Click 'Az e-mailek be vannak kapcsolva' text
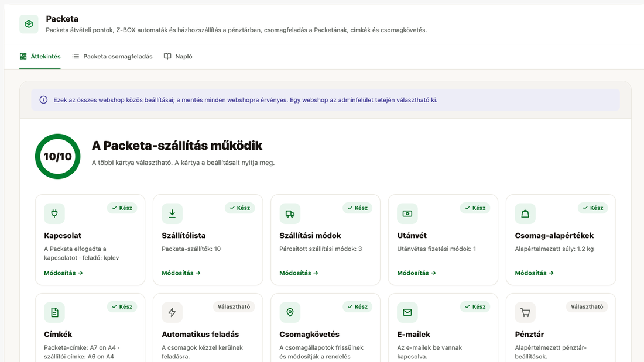 click(430, 352)
